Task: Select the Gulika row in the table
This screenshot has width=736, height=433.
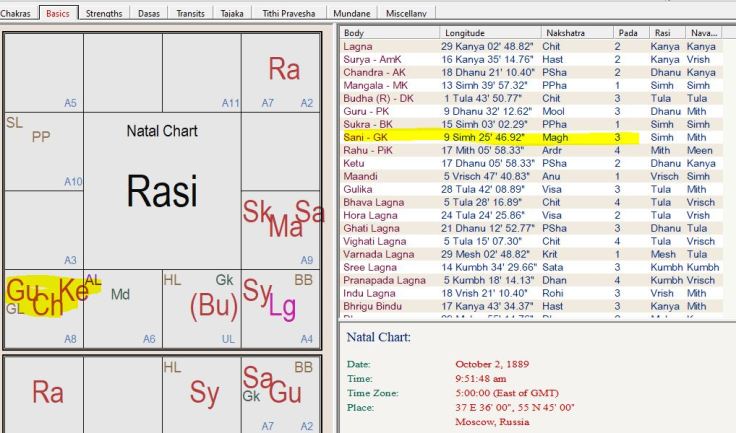Action: tap(480, 188)
